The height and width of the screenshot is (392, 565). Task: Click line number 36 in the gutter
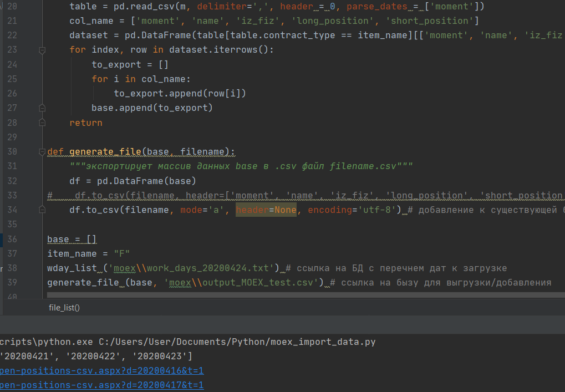12,239
